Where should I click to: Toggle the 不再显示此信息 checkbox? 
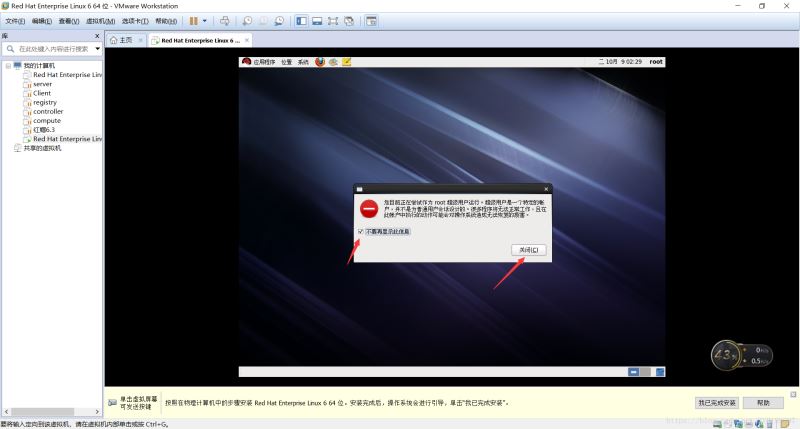tap(361, 232)
